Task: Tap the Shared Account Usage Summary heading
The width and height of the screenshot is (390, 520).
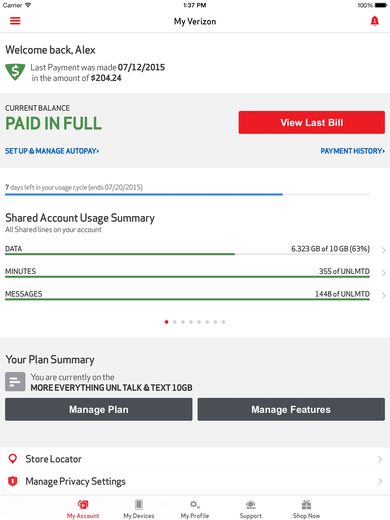Action: (80, 218)
